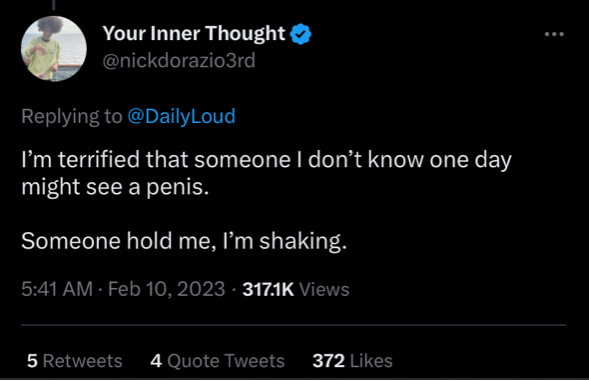Image resolution: width=589 pixels, height=380 pixels.
Task: Open the author's round profile picture
Action: point(54,48)
